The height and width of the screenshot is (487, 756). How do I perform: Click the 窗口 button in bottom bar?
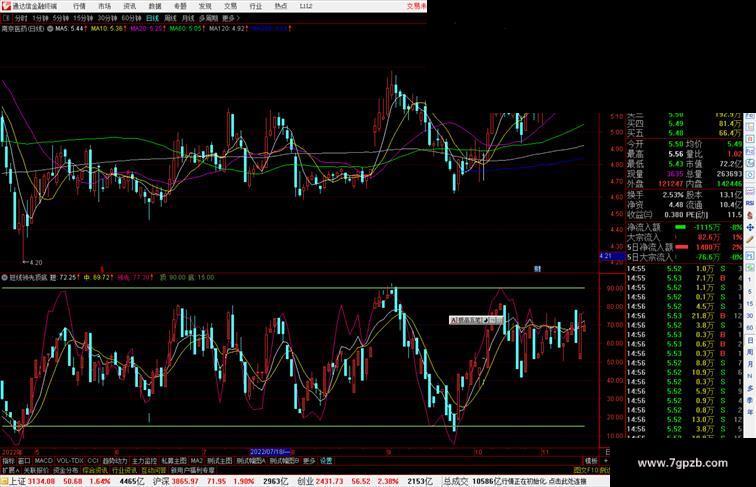coord(24,461)
